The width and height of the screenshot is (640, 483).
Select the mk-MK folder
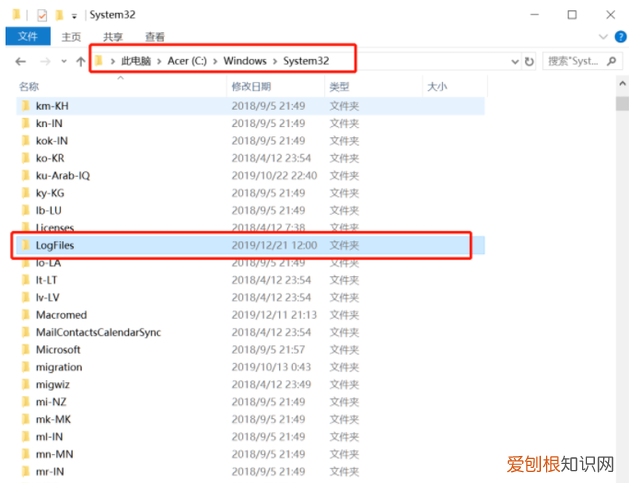click(x=251, y=419)
